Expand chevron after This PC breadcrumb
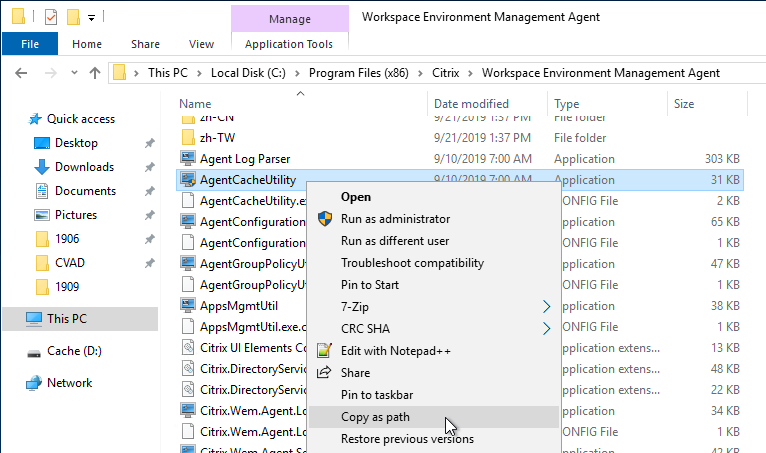This screenshot has width=766, height=453. [x=199, y=73]
